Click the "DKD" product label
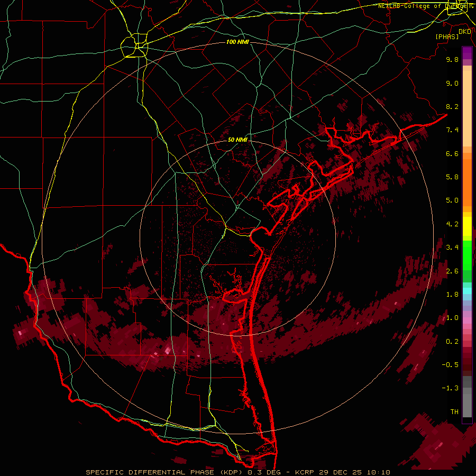 coord(465,32)
